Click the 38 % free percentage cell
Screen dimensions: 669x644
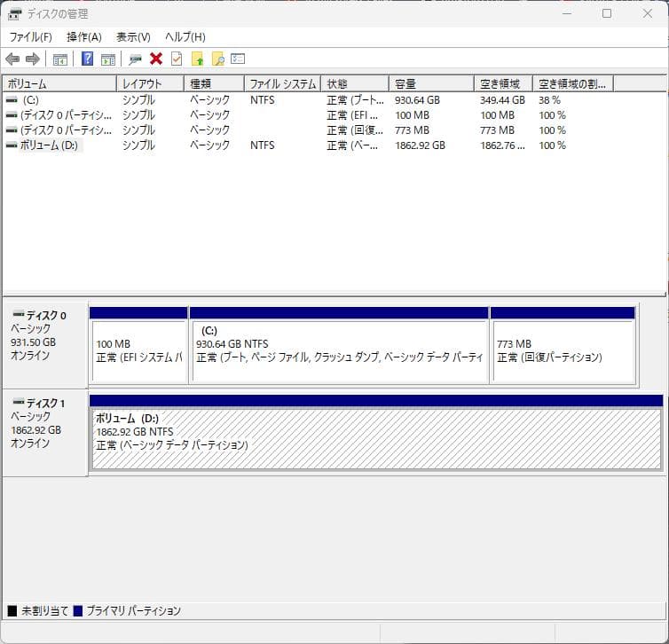[549, 100]
